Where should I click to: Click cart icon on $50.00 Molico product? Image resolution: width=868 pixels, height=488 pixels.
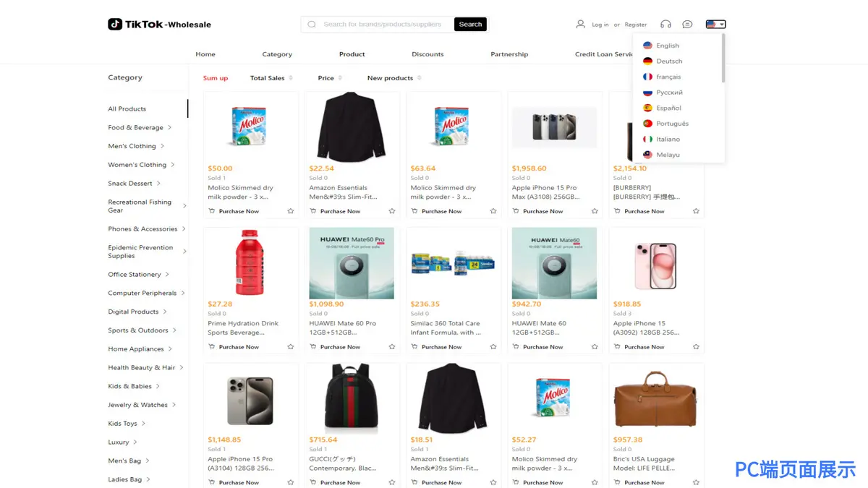[x=212, y=211]
